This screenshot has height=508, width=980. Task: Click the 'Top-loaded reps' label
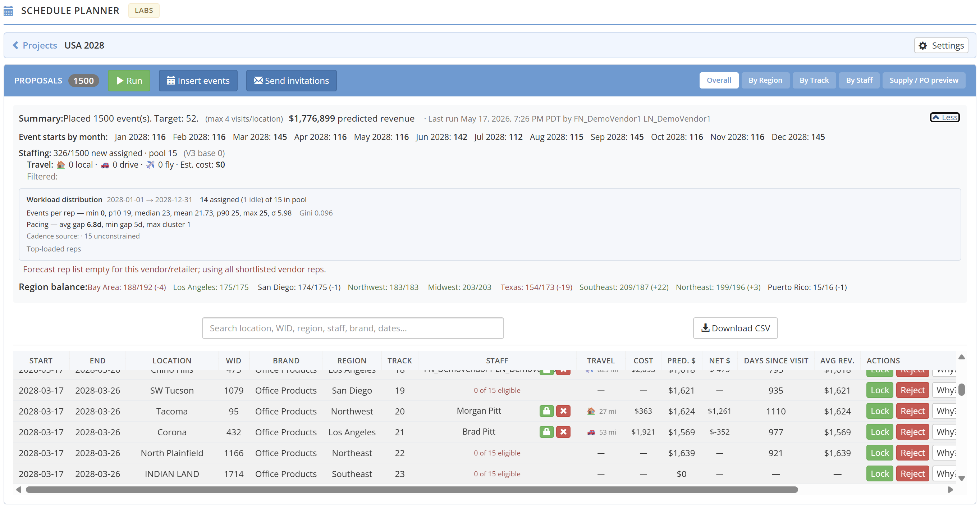point(54,249)
